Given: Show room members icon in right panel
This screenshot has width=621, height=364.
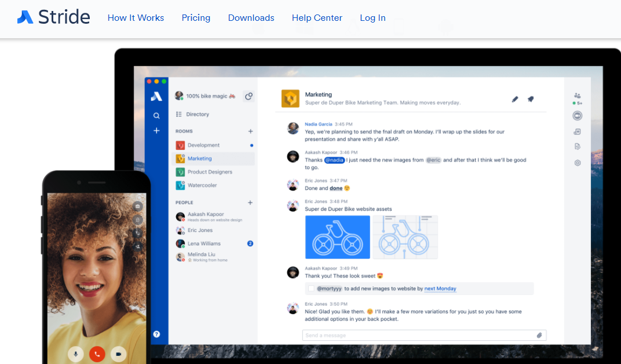Looking at the screenshot, I should [578, 95].
